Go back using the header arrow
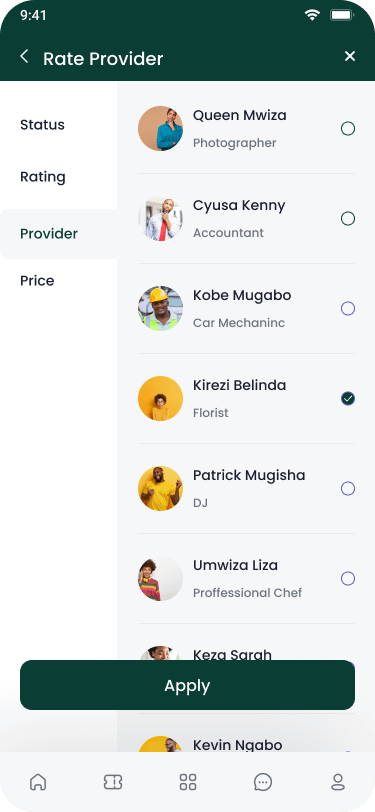Viewport: 375px width, 812px height. coord(24,56)
